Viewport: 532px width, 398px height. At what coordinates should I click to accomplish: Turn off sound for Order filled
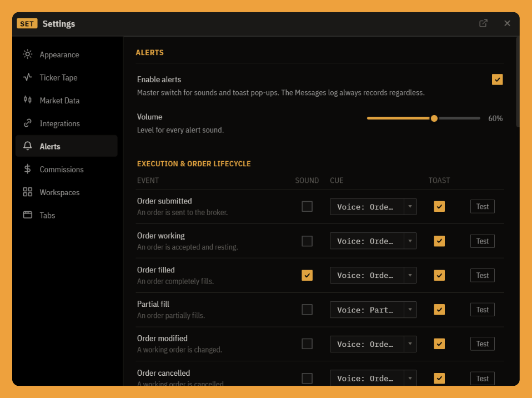[x=307, y=275]
